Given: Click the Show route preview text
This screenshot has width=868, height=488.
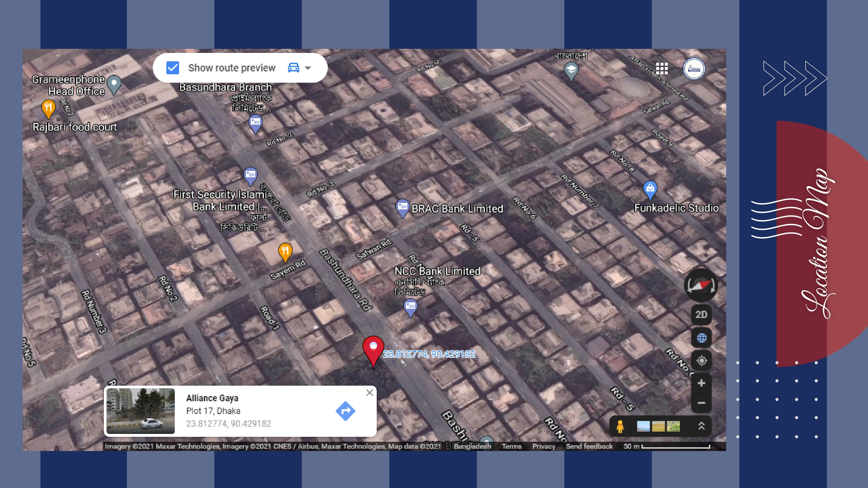Looking at the screenshot, I should click(x=232, y=68).
